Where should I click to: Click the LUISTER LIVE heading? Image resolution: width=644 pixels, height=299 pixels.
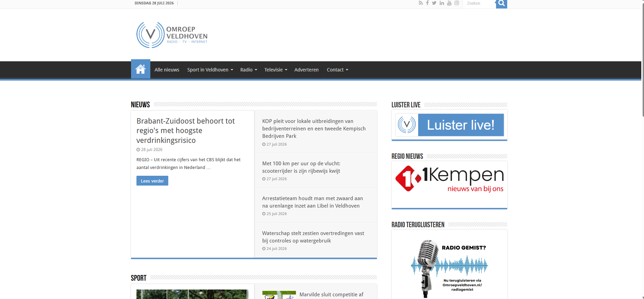pyautogui.click(x=406, y=105)
